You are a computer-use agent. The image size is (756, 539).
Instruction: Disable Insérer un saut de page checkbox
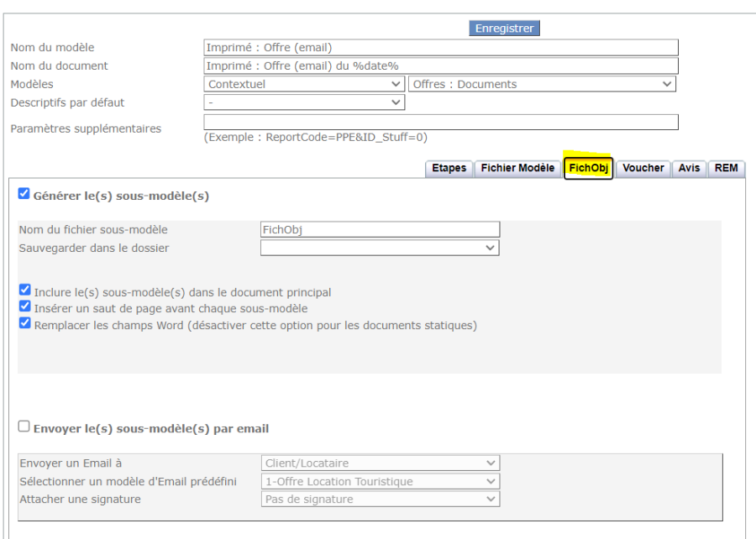tap(25, 307)
